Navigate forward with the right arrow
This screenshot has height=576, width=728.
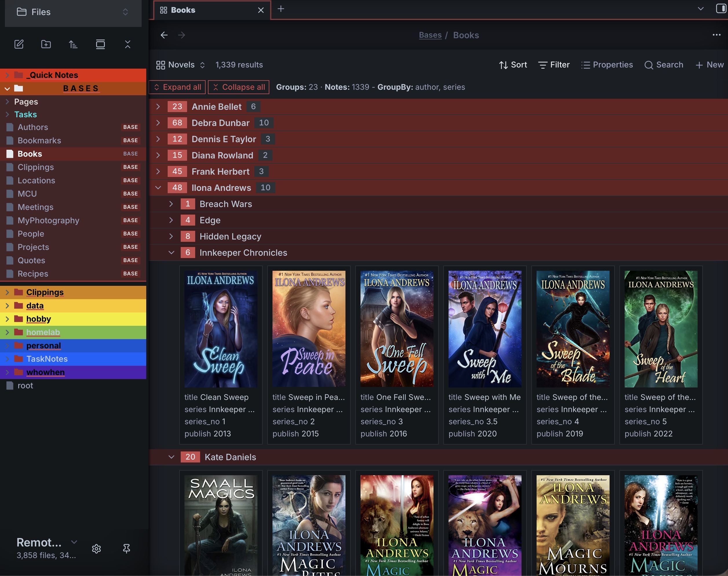tap(182, 35)
